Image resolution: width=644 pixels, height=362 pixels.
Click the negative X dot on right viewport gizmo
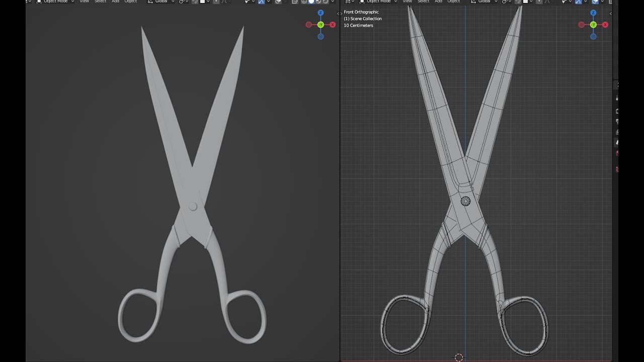[x=581, y=25]
